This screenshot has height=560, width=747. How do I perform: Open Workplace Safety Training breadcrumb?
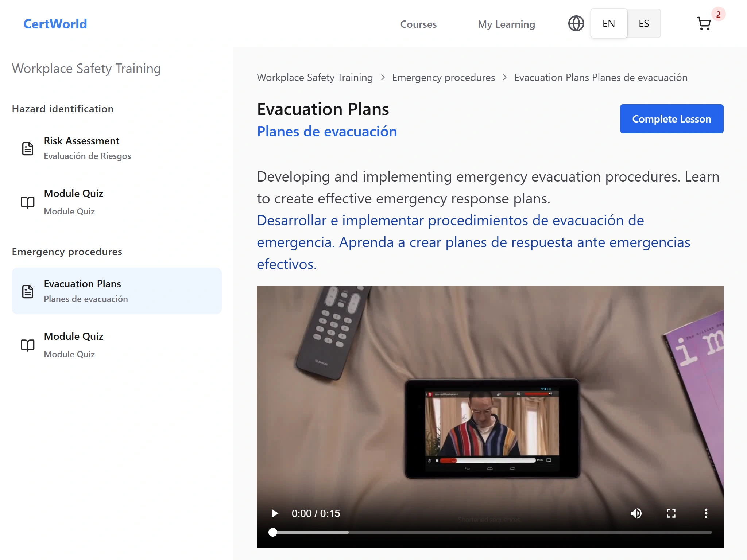(x=314, y=78)
